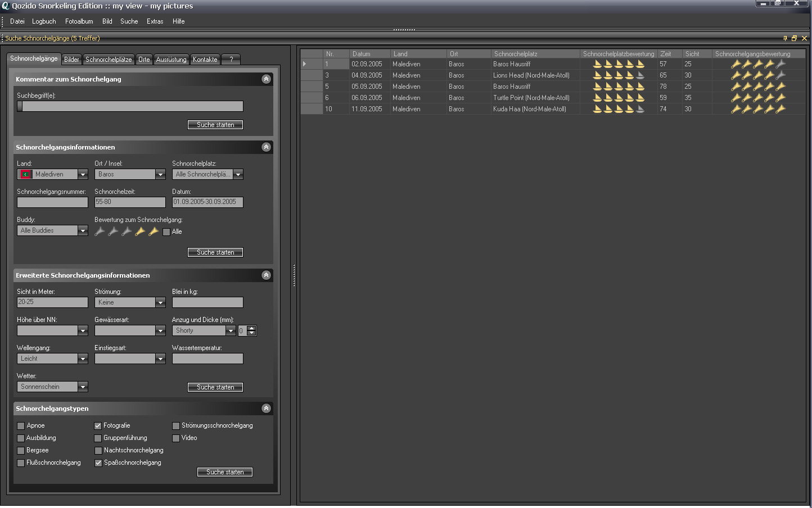The image size is (812, 508).
Task: Collapse Erweiterte Schnorchelgangsinformationen section
Action: pyautogui.click(x=267, y=275)
